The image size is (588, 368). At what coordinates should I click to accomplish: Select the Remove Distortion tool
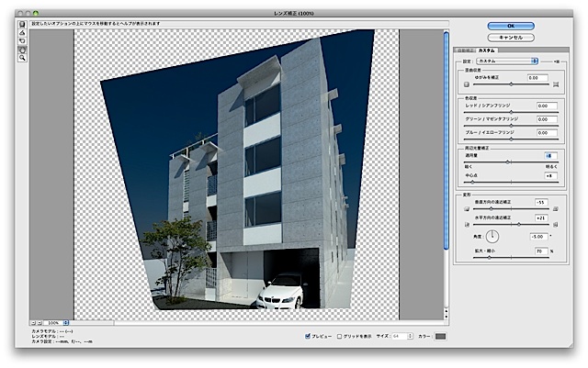coord(21,24)
